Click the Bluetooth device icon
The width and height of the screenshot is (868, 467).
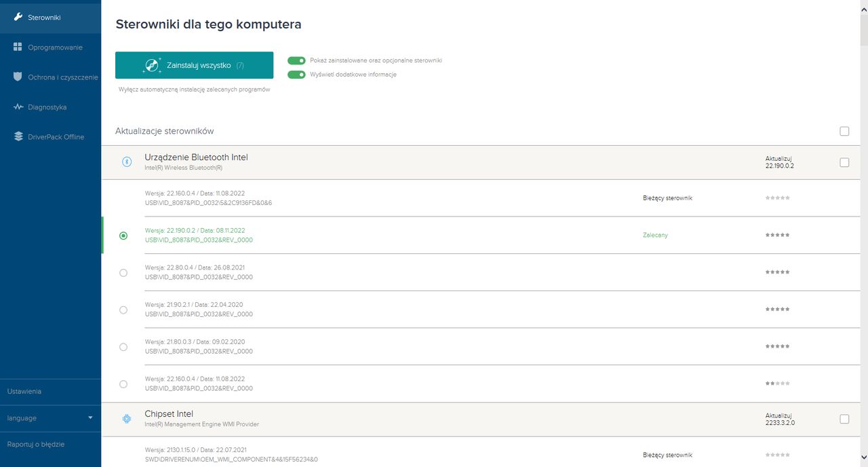click(126, 162)
